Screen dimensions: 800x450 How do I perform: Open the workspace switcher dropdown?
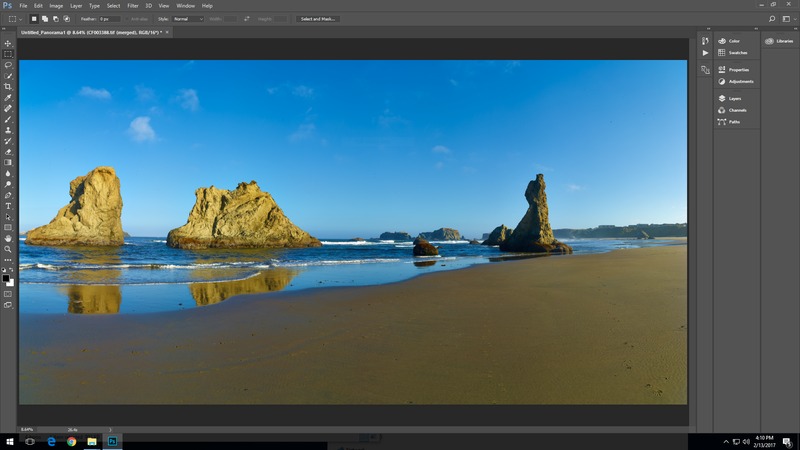[x=785, y=18]
